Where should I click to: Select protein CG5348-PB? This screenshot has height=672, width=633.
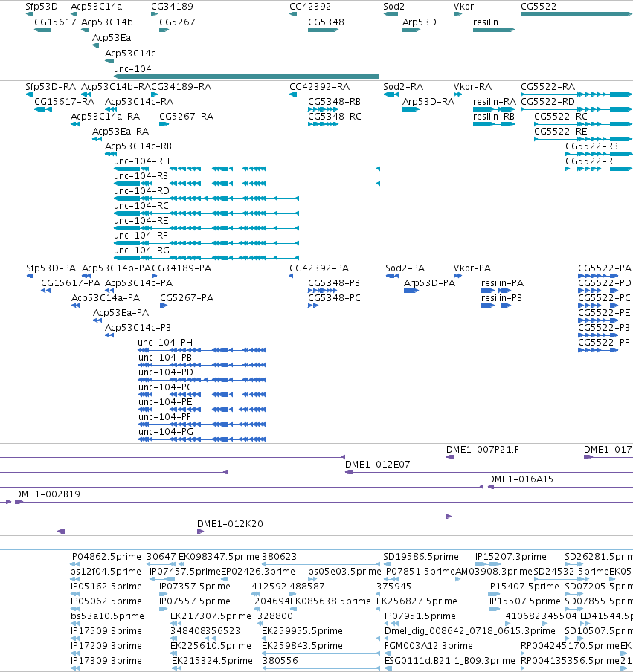[323, 291]
